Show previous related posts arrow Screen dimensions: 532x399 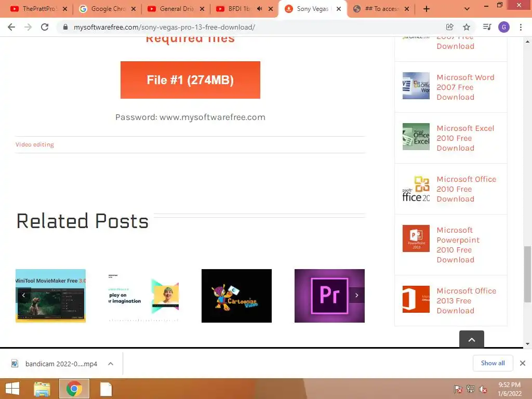[x=23, y=295]
